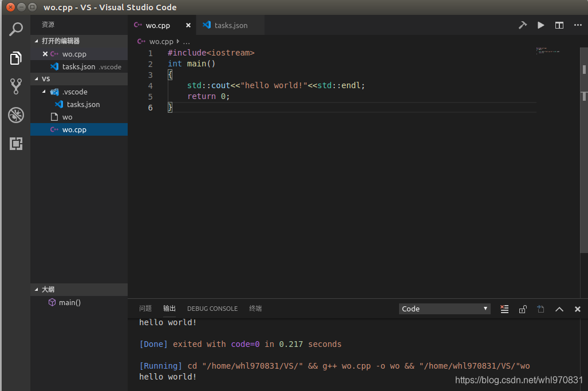Viewport: 588px width, 391px height.
Task: Open the Source Control view icon
Action: [x=16, y=86]
